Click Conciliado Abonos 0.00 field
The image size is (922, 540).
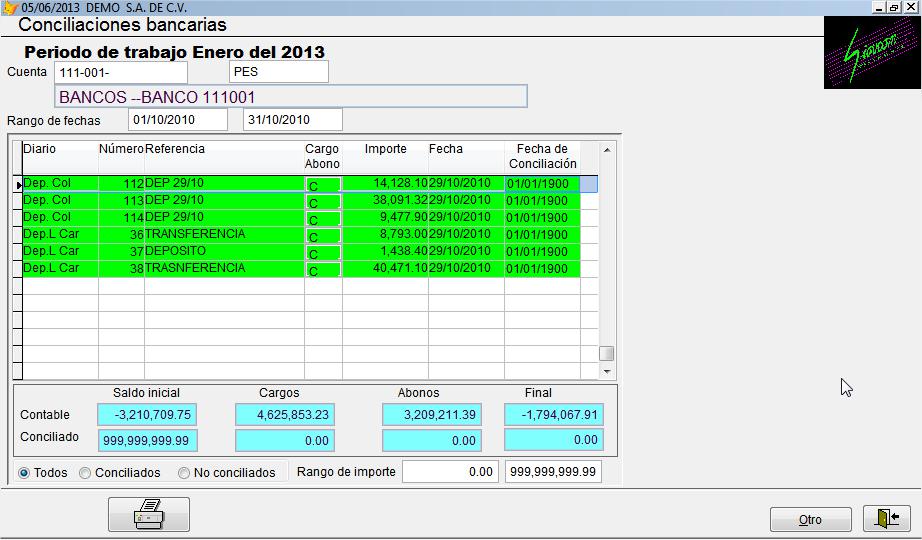[432, 441]
